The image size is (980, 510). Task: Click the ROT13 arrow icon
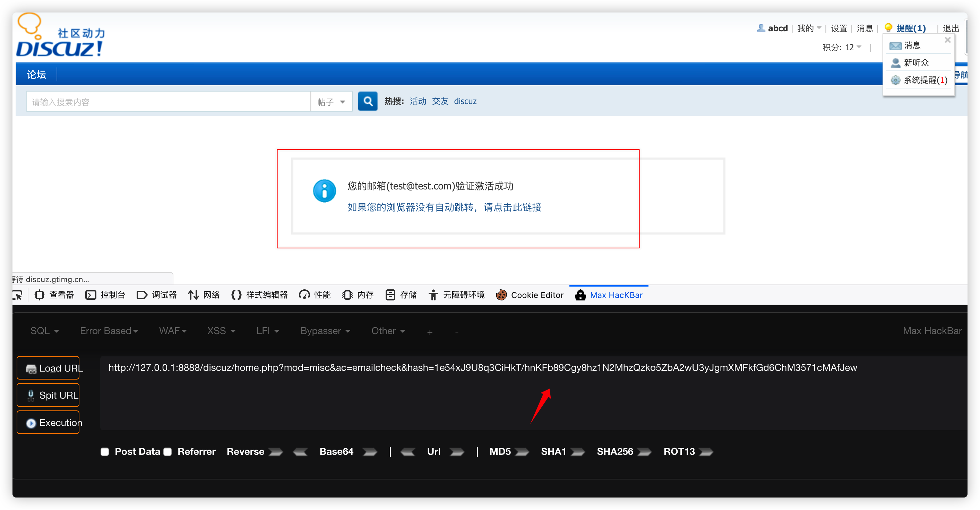coord(706,452)
